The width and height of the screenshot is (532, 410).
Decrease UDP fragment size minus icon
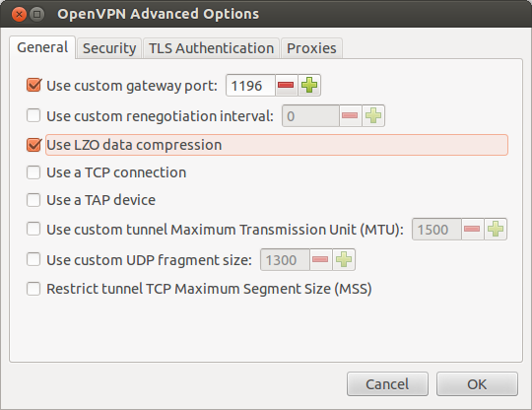tap(320, 260)
